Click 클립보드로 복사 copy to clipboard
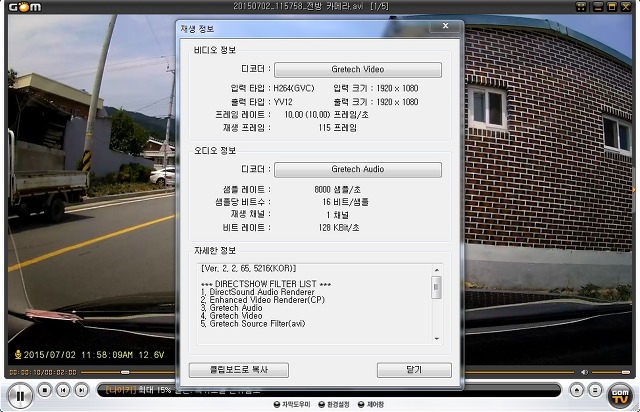 pyautogui.click(x=239, y=370)
